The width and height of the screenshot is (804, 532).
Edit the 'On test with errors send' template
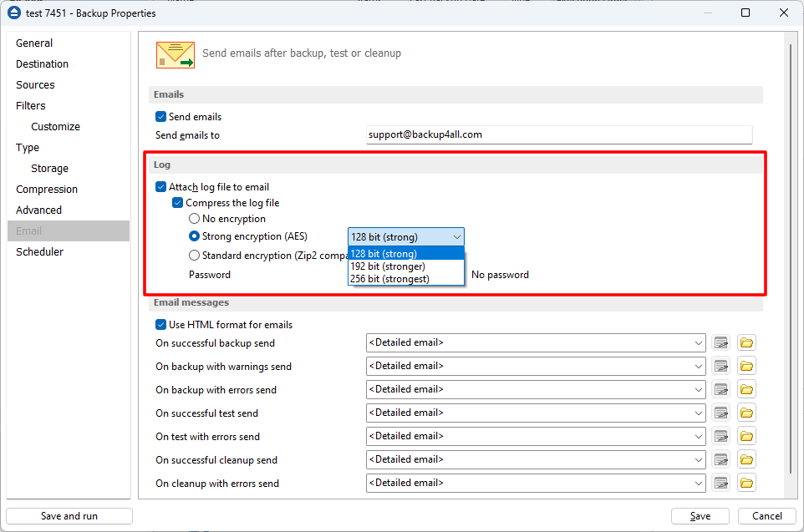coord(720,436)
